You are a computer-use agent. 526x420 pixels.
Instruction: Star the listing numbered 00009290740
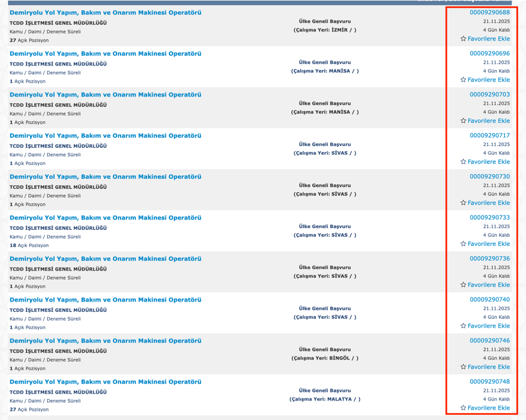click(x=463, y=326)
